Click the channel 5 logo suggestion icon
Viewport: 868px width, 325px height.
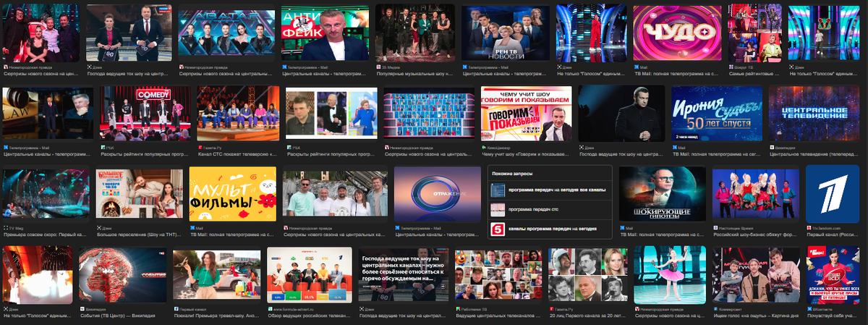tap(498, 229)
